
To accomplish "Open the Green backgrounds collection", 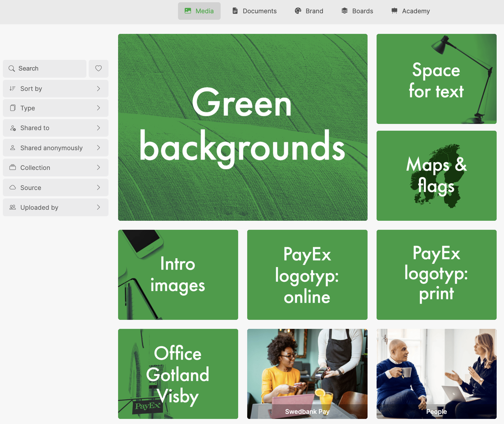I will 242,127.
